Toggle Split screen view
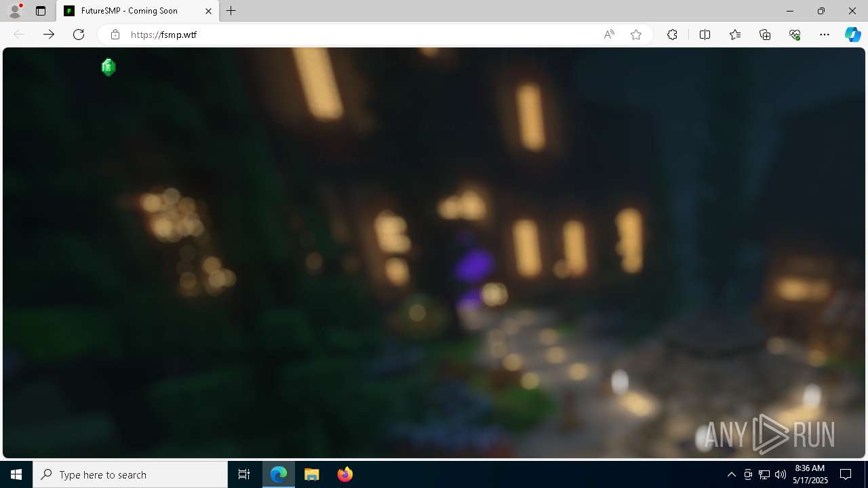 click(x=705, y=35)
